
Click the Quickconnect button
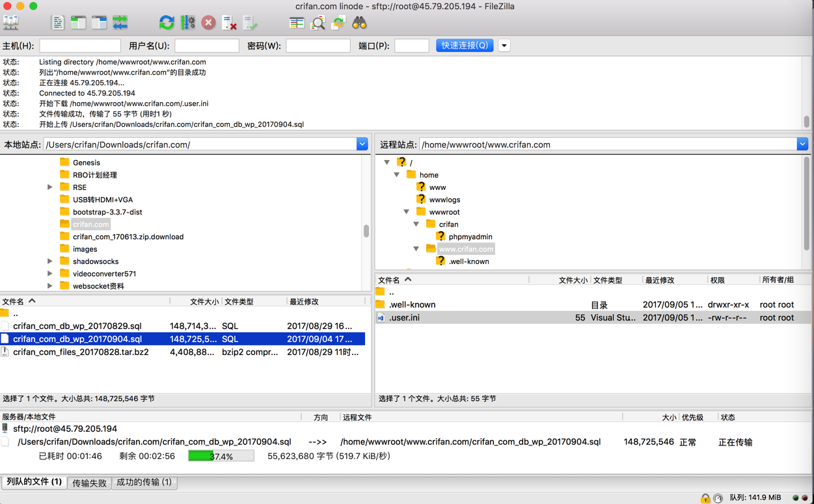(x=465, y=46)
